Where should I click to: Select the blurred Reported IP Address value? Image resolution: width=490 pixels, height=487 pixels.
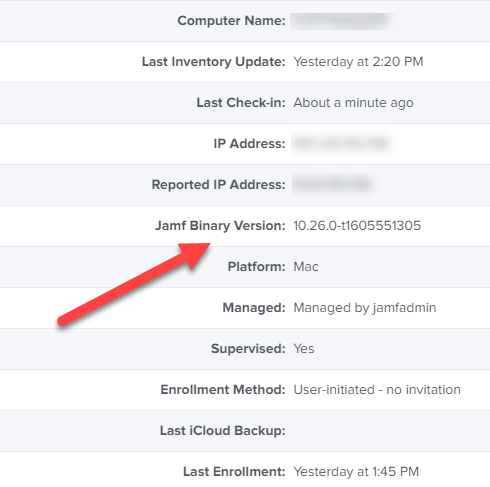click(332, 184)
